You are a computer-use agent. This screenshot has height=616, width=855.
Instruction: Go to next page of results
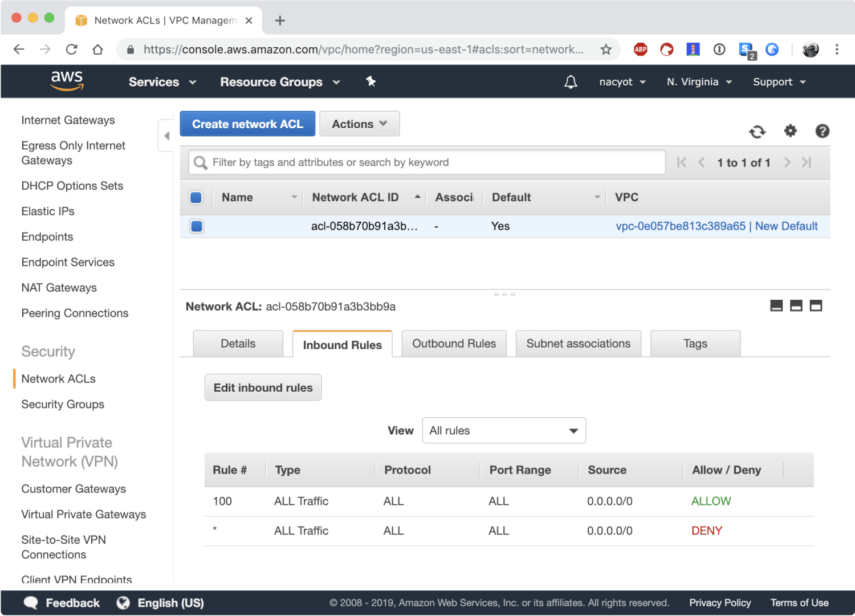coord(787,162)
